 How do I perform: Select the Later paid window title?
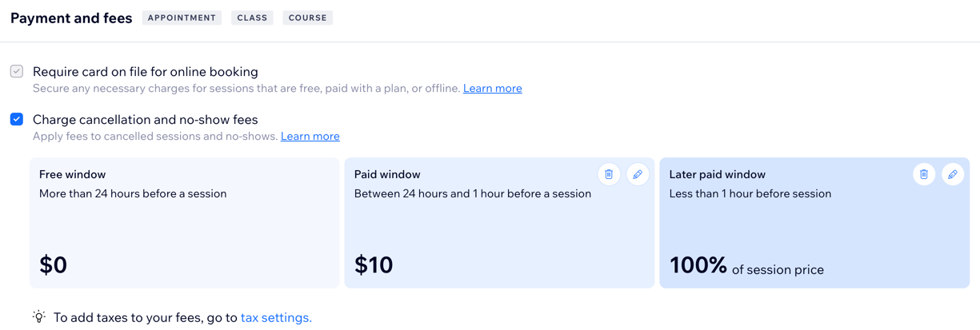[717, 174]
